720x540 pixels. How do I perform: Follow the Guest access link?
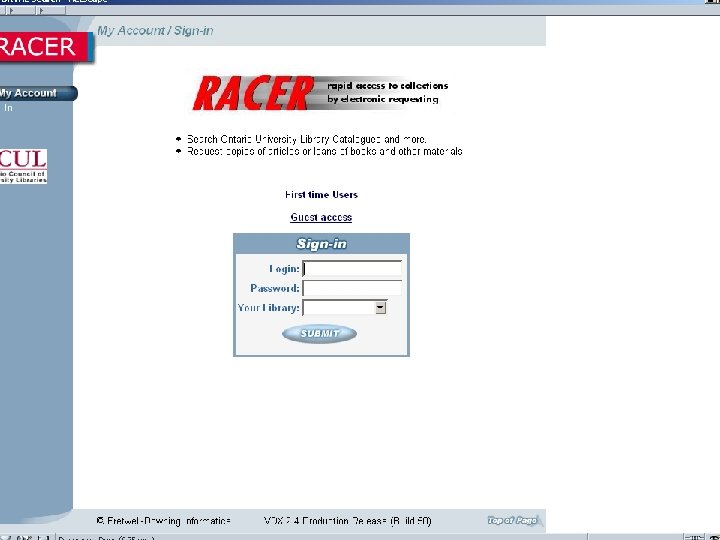pyautogui.click(x=321, y=217)
